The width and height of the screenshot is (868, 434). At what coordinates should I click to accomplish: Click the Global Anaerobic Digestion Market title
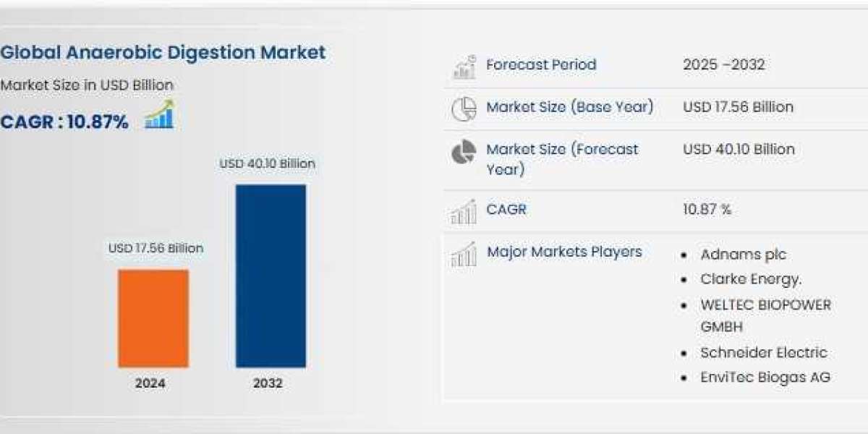163,52
